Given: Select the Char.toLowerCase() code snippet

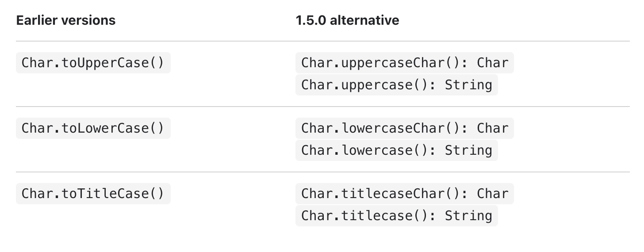Looking at the screenshot, I should coord(93,128).
